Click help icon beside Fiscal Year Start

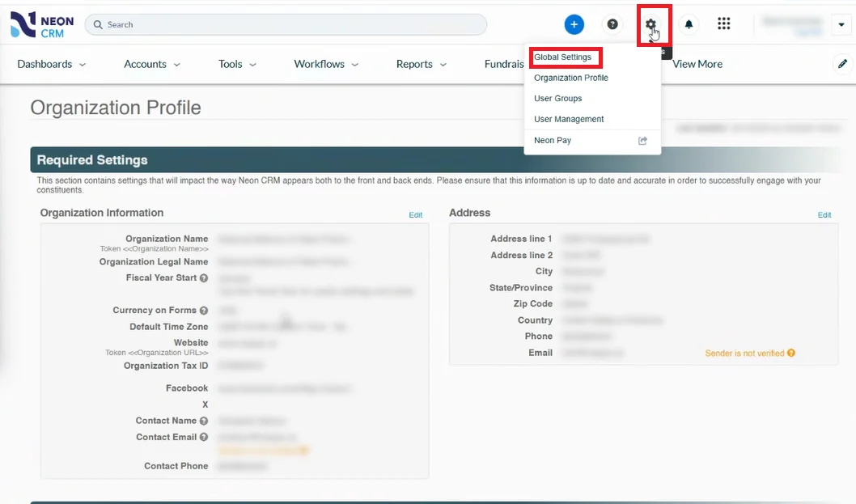204,278
